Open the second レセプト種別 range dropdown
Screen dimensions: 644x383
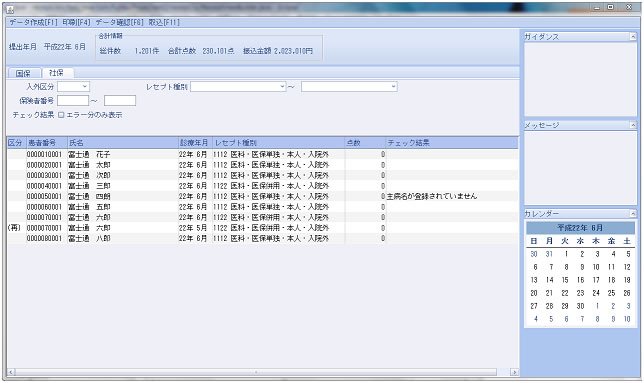pyautogui.click(x=349, y=87)
